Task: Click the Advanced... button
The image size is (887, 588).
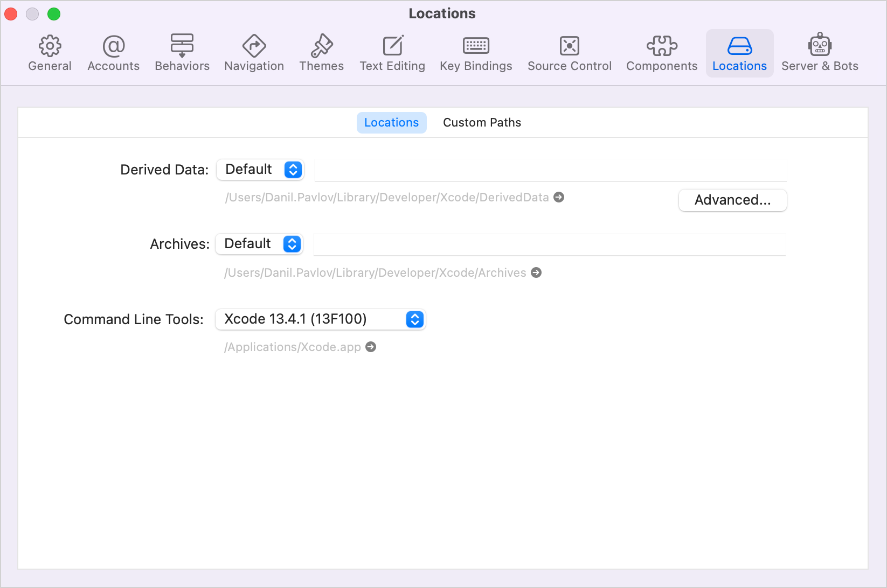Action: [733, 200]
